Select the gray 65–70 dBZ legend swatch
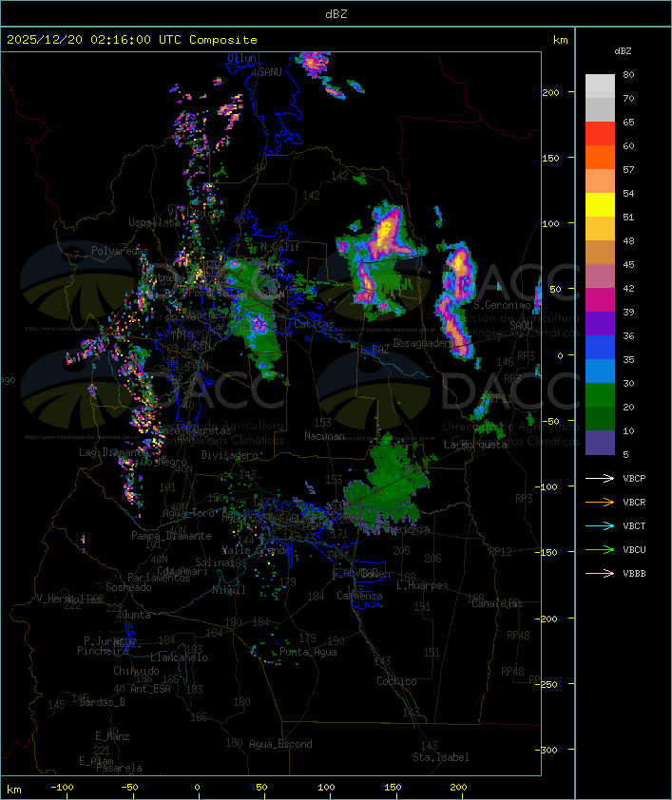The width and height of the screenshot is (672, 800). pyautogui.click(x=600, y=109)
